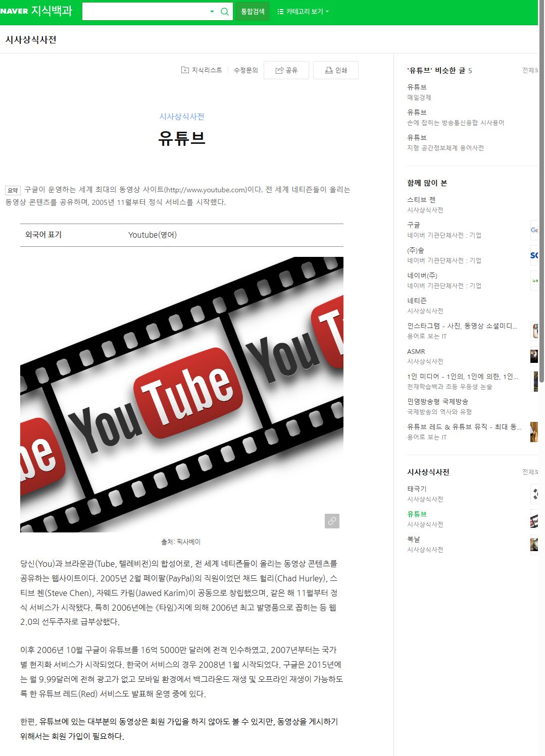Screen dimensions: 545x756
Task: Open the 카테고리 보기 dropdown menu
Action: pos(303,11)
